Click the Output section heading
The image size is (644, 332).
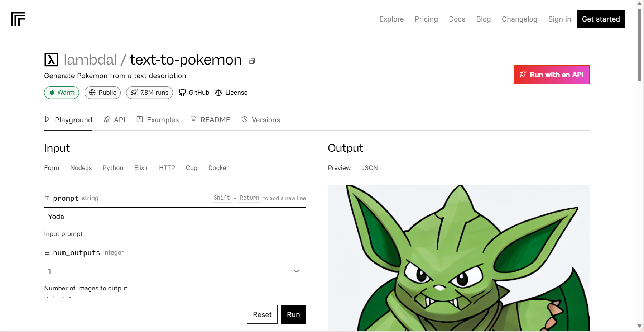(x=346, y=148)
